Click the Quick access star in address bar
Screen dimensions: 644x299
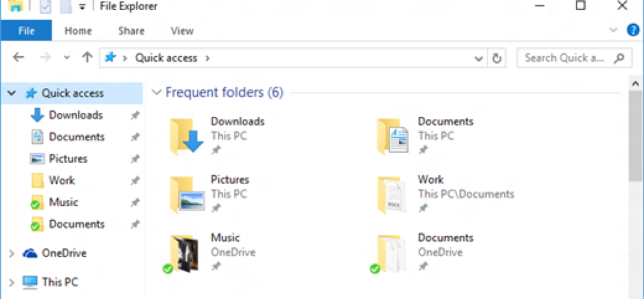tap(111, 57)
